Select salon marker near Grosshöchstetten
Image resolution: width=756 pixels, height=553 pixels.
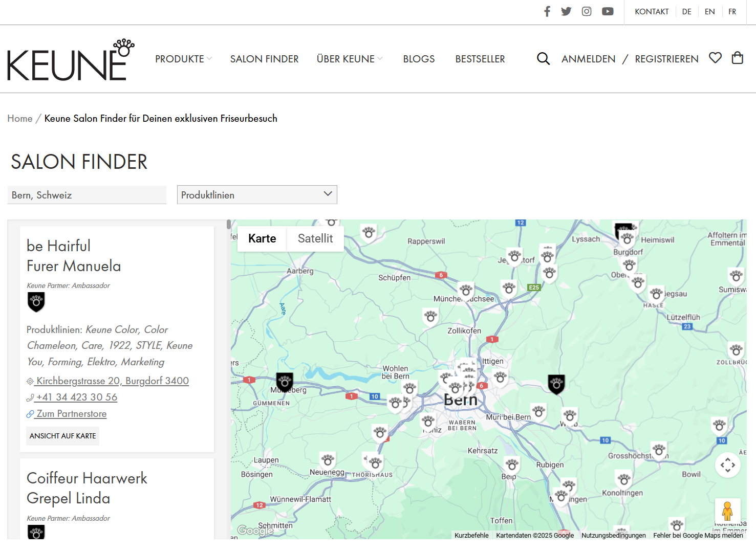[x=659, y=451]
